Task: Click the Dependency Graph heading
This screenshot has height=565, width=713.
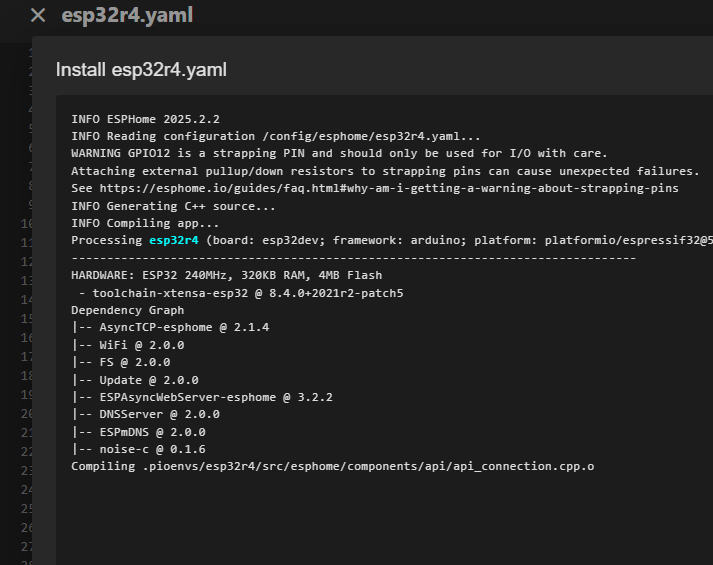Action: 127,310
